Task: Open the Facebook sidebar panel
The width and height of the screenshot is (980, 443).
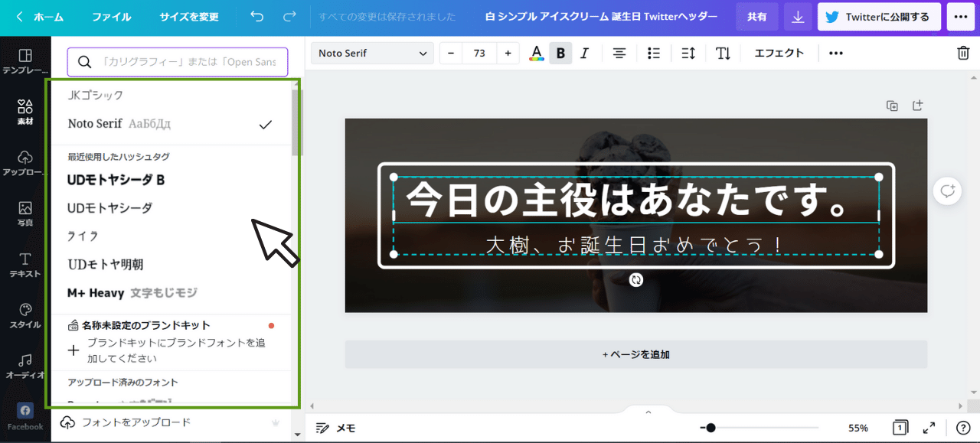Action: 25,417
